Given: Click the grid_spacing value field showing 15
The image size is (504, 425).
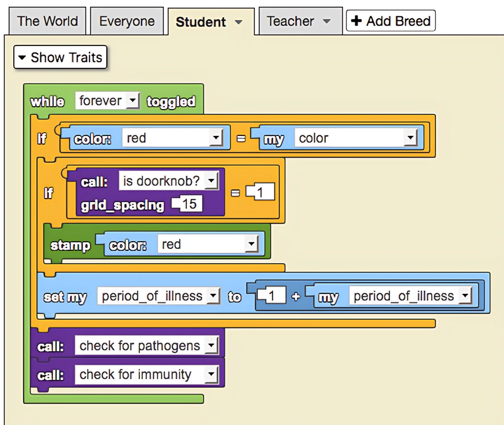Looking at the screenshot, I should [x=191, y=203].
